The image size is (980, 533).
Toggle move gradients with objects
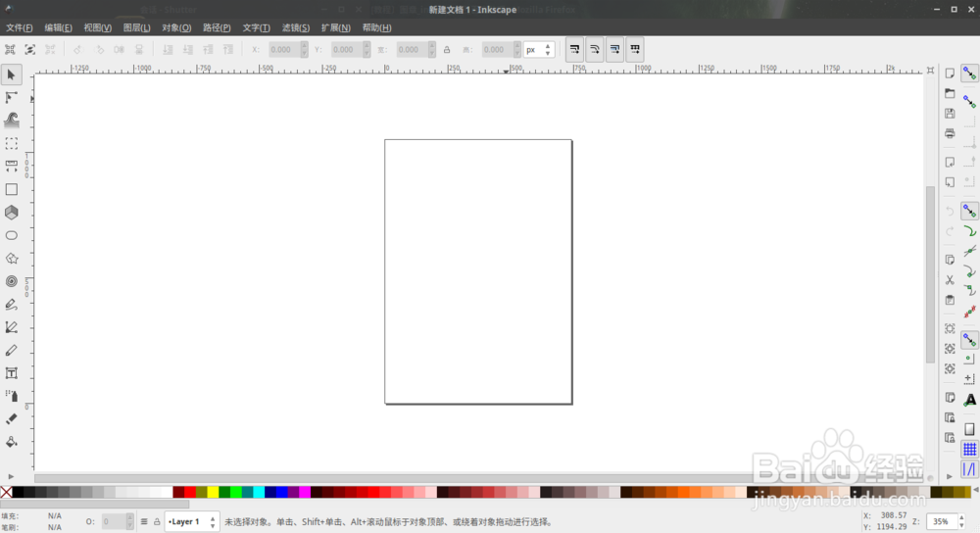click(x=615, y=49)
